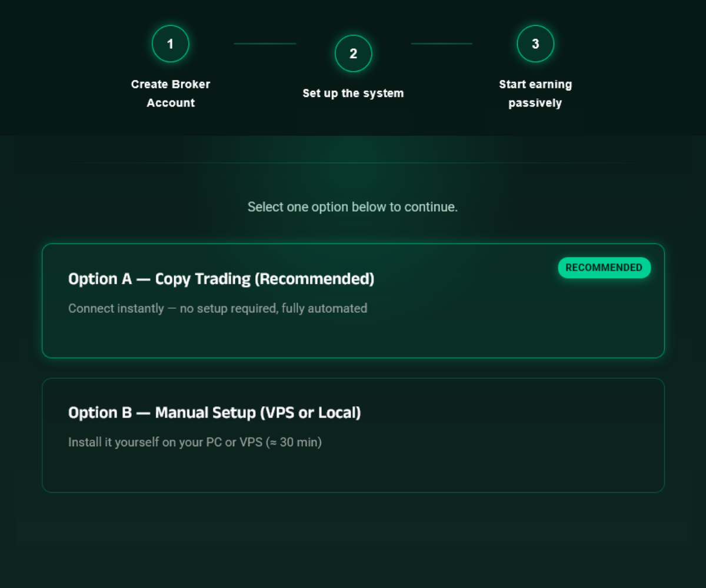The height and width of the screenshot is (588, 706).
Task: Click the connector line between steps 2 and 3
Action: pos(441,44)
